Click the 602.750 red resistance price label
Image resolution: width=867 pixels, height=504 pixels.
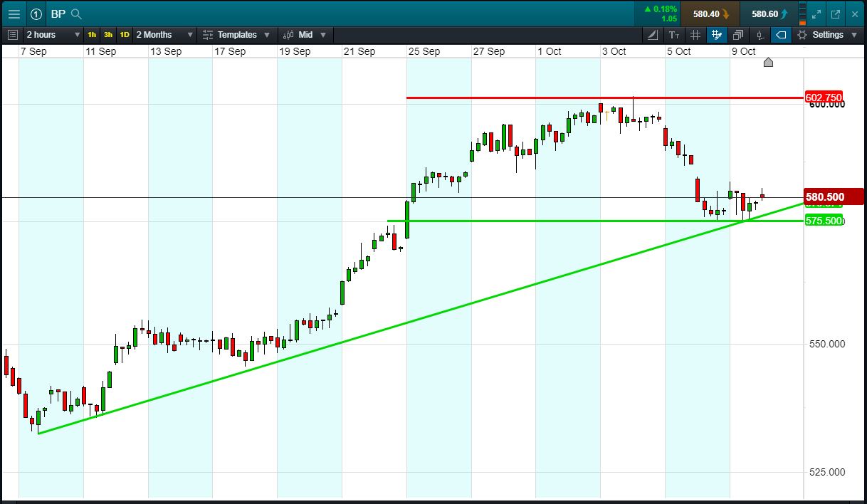[824, 98]
